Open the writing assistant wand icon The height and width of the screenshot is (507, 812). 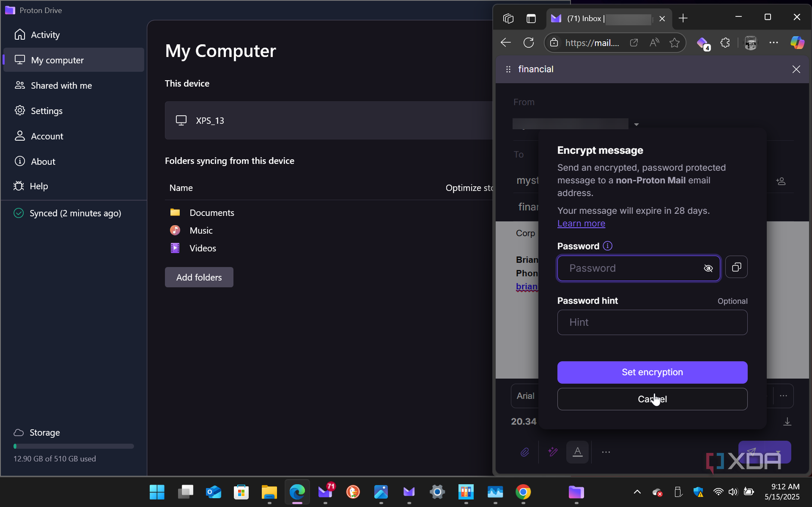click(553, 452)
